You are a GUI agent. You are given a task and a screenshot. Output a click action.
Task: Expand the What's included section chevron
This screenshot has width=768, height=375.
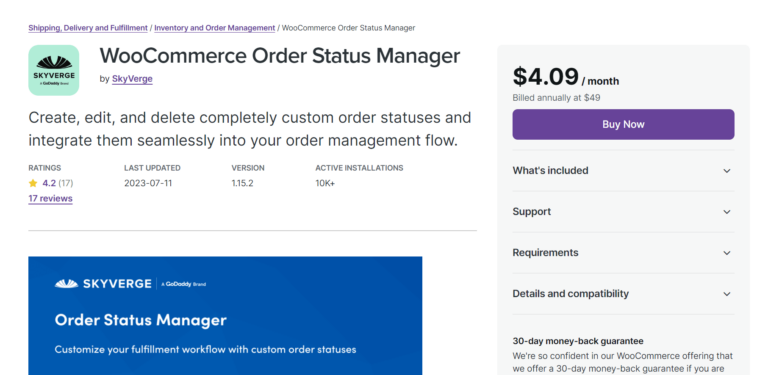pyautogui.click(x=727, y=171)
